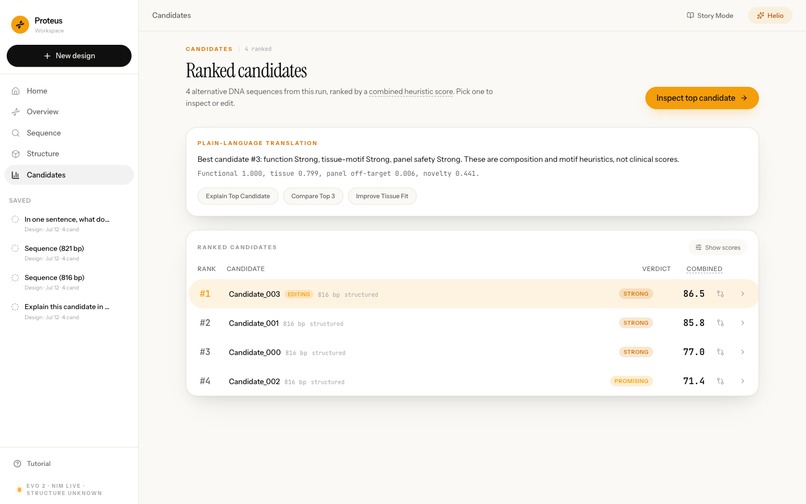
Task: Click the Tutorial help icon
Action: pos(17,463)
